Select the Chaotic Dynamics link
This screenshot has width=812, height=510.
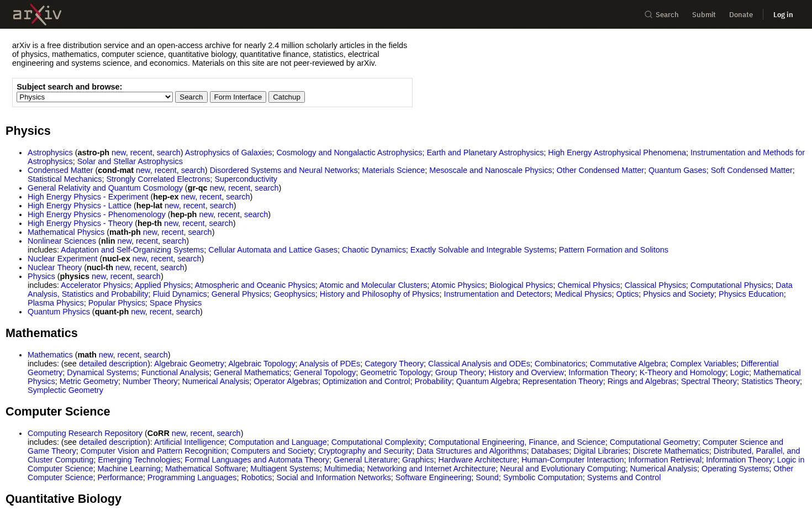pyautogui.click(x=373, y=250)
